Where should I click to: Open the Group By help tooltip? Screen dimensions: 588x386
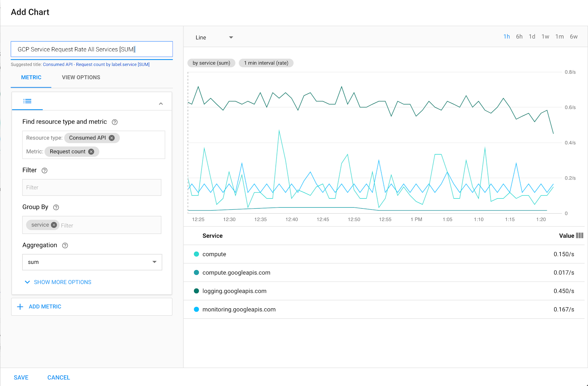55,207
